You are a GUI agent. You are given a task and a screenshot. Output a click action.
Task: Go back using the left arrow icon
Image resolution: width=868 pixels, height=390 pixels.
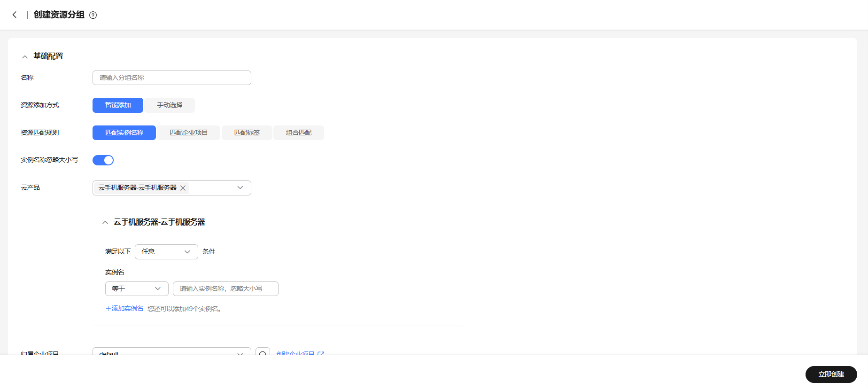point(15,15)
